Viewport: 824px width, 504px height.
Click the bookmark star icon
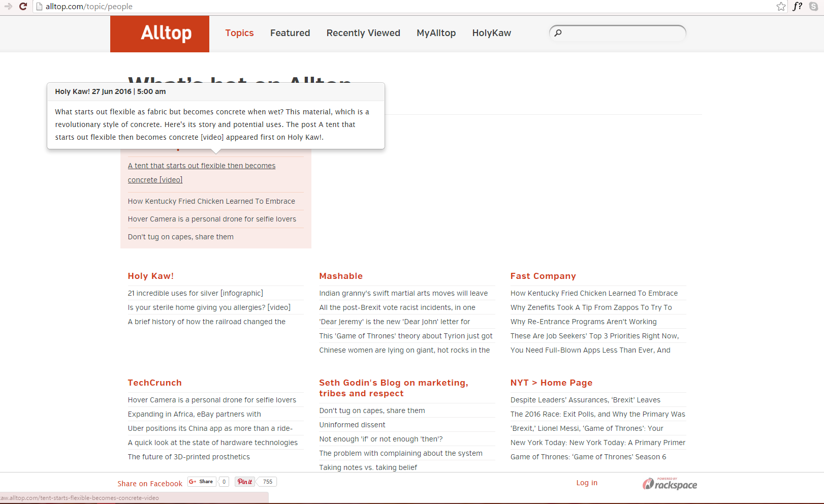[x=781, y=7]
